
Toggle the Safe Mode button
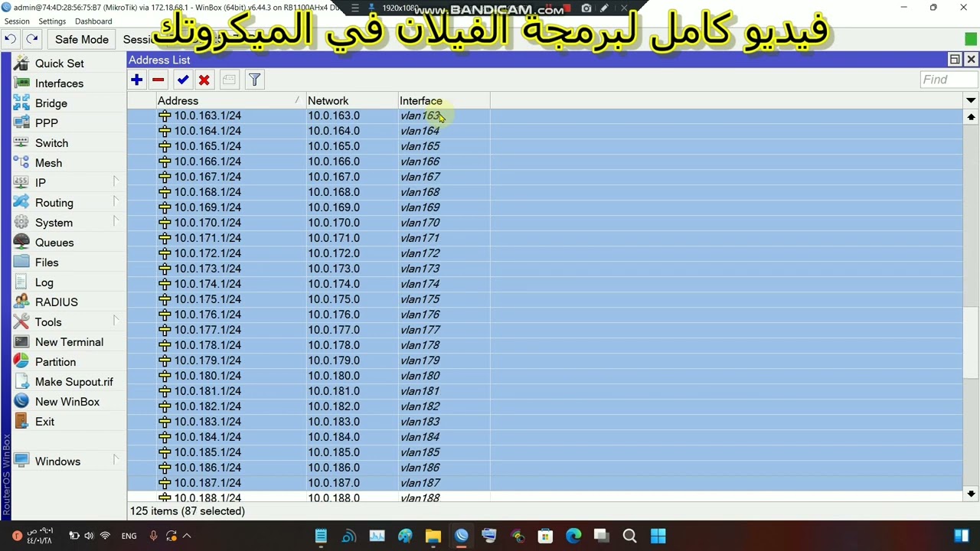point(81,39)
